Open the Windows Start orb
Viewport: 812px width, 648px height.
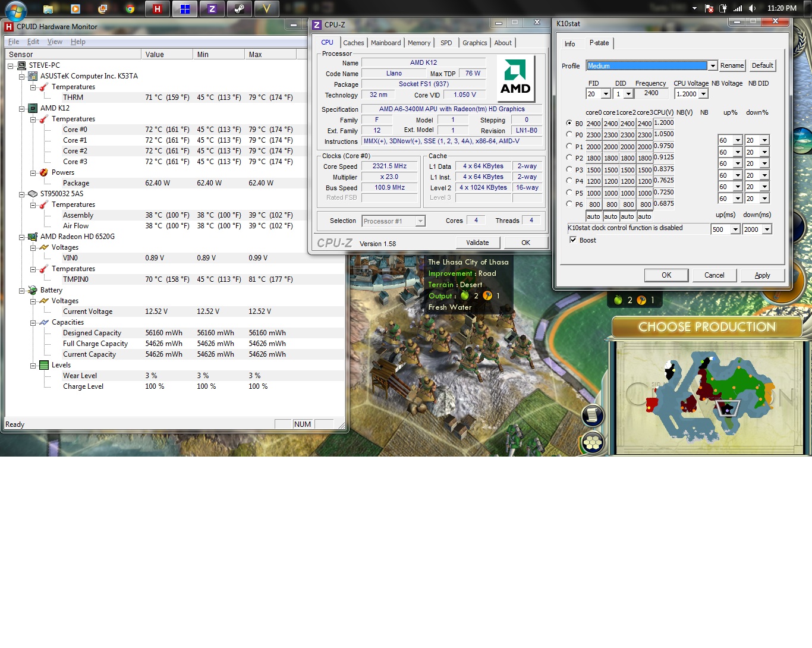[15, 10]
